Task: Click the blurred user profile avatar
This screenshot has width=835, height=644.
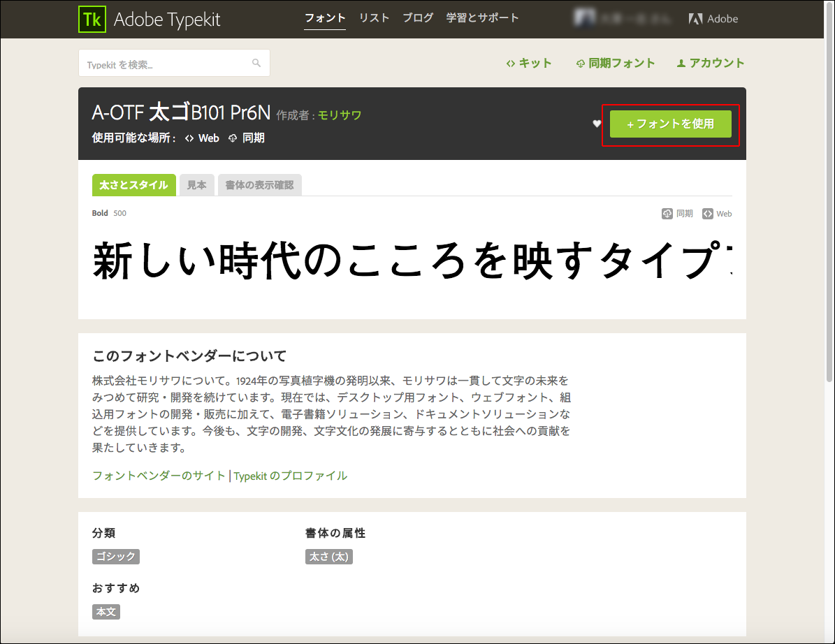Action: [585, 18]
